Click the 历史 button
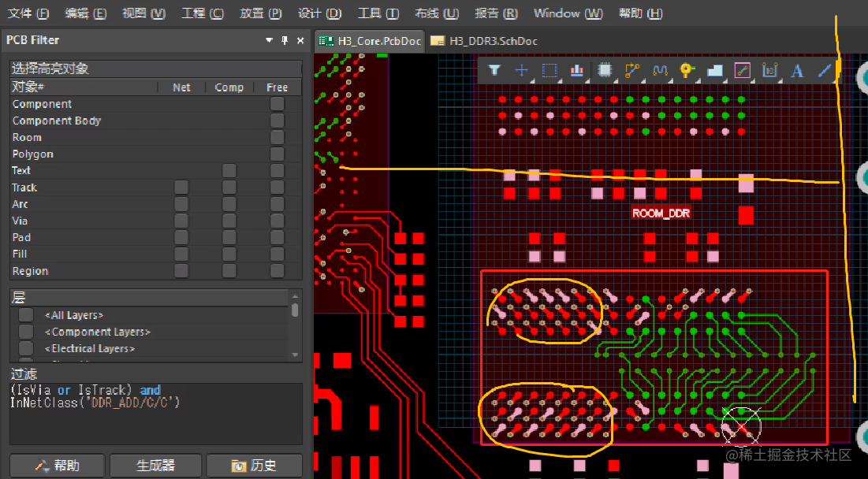Image resolution: width=868 pixels, height=479 pixels. (254, 465)
